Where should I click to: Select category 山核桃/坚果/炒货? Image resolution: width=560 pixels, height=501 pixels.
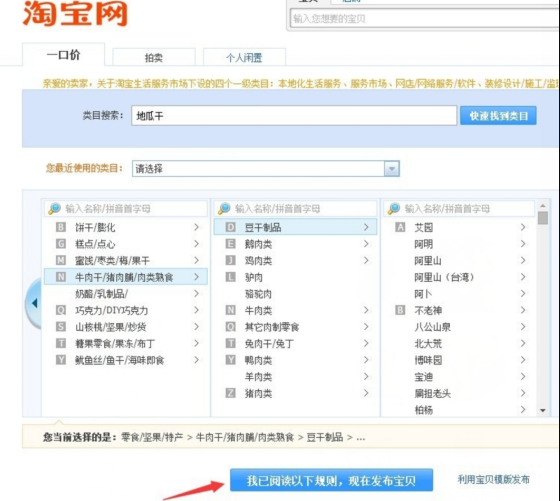click(126, 327)
